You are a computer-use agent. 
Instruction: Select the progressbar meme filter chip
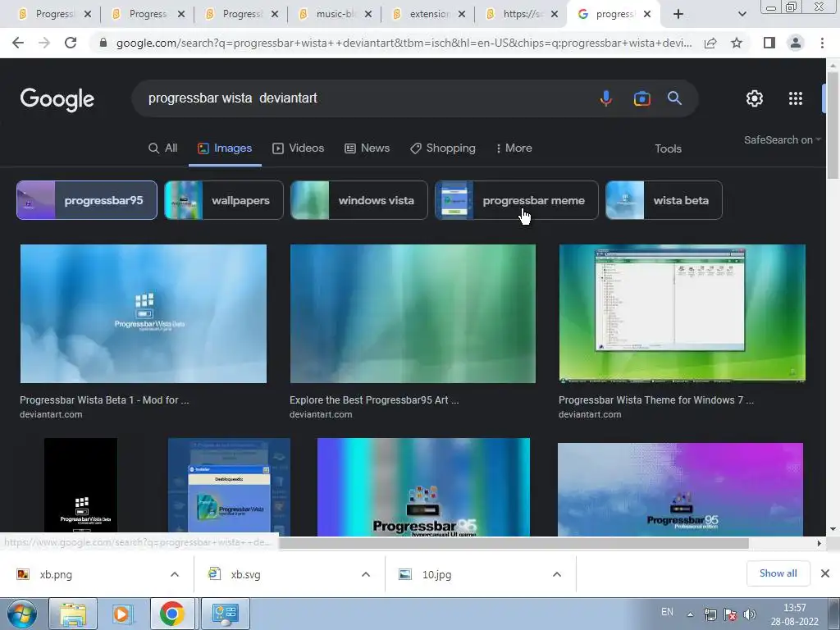click(517, 200)
